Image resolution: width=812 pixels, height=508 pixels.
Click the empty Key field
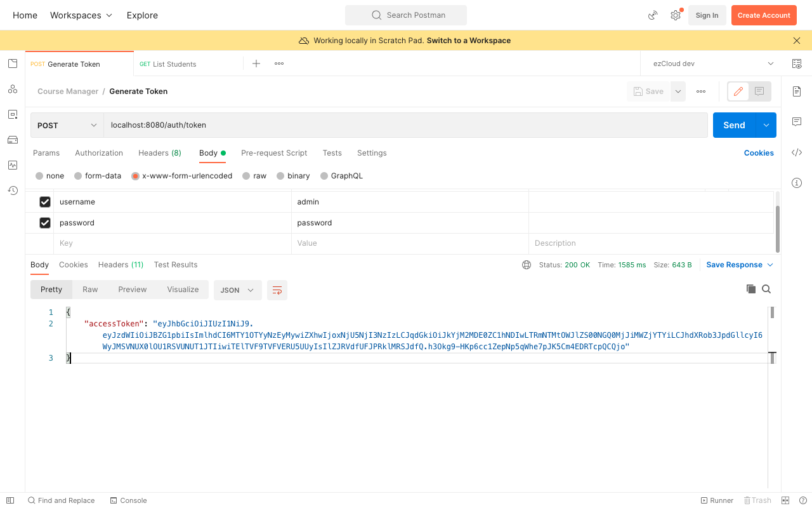(x=172, y=243)
